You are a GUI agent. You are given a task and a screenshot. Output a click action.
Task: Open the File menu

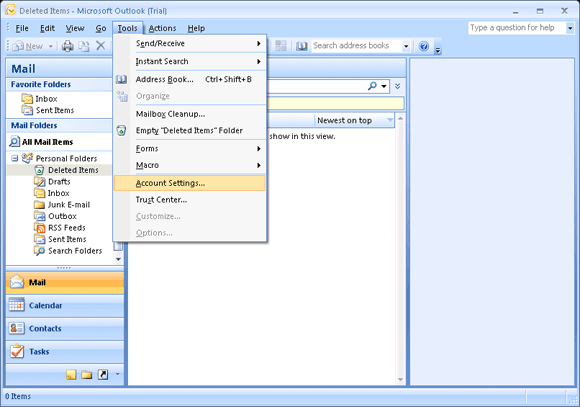[x=22, y=28]
